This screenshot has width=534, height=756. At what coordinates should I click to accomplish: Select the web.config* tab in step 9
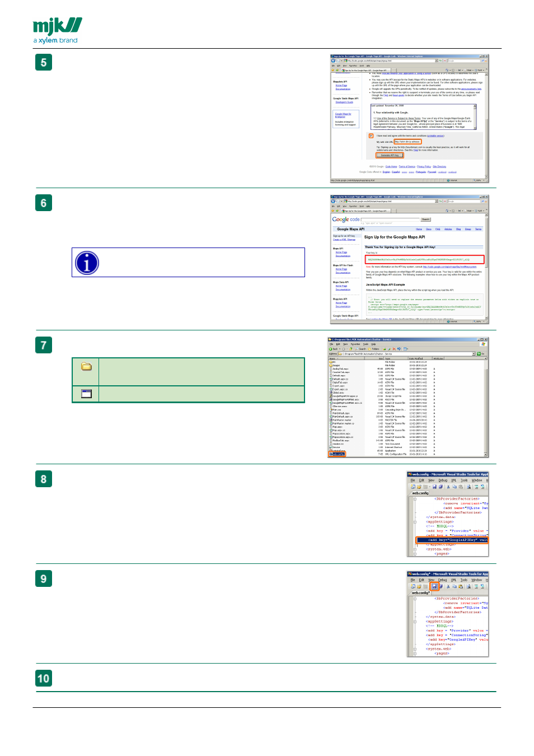coord(421,593)
